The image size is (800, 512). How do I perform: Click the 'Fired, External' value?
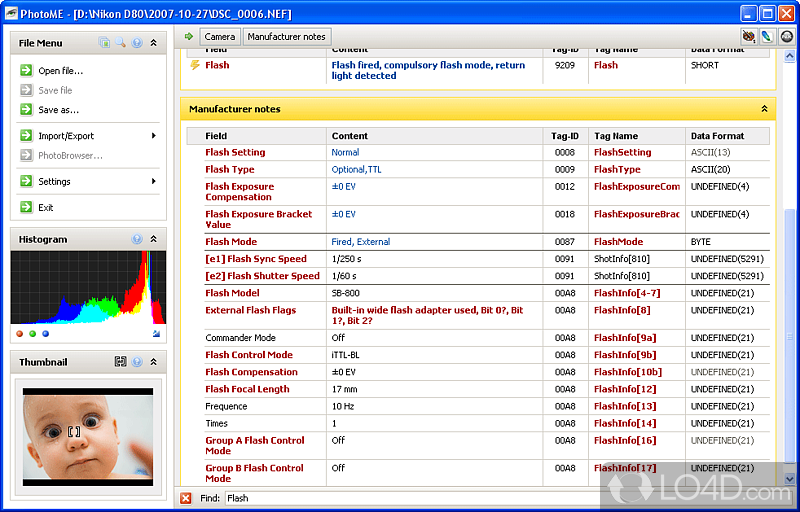click(361, 242)
